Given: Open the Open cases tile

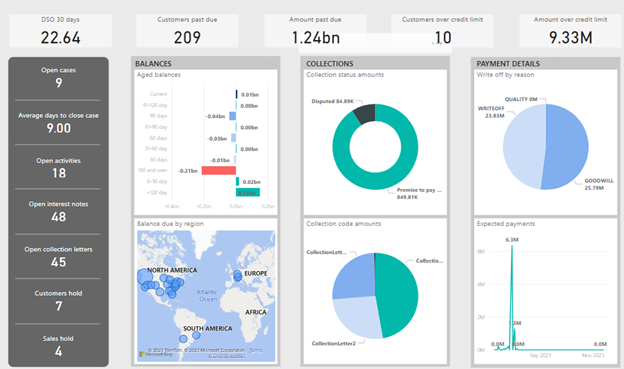Looking at the screenshot, I should tap(58, 78).
